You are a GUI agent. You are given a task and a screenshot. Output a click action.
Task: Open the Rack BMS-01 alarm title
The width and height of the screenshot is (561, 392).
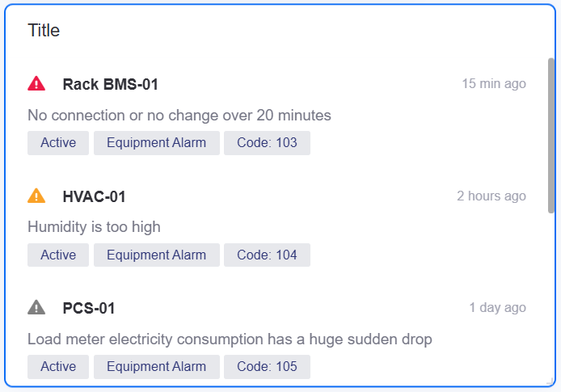pos(110,84)
